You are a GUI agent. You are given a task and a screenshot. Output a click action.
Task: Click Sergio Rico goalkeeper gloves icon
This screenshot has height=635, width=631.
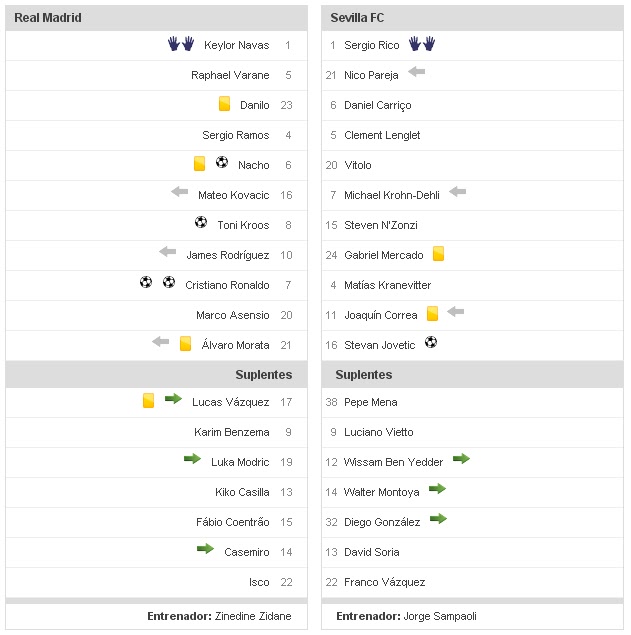coord(422,44)
